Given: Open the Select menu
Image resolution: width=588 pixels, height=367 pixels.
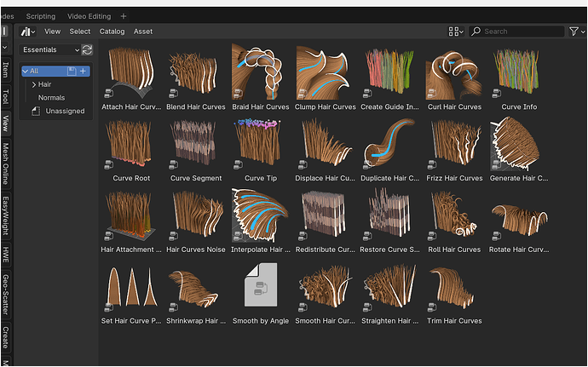Looking at the screenshot, I should pos(79,32).
